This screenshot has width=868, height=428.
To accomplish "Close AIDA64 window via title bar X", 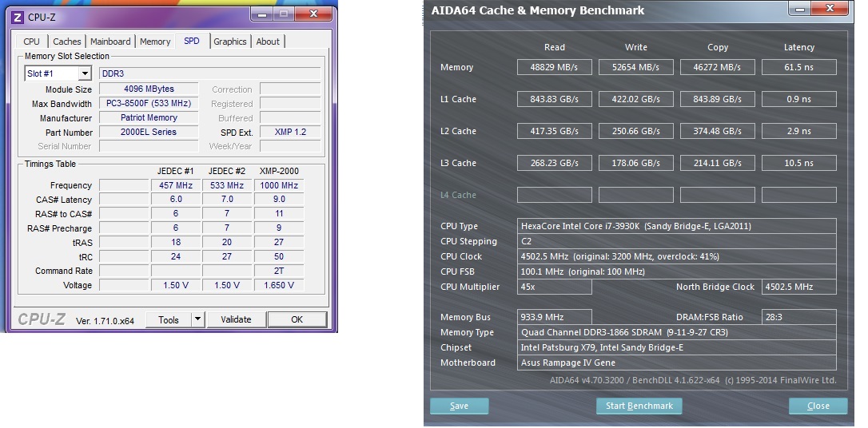I will tap(830, 8).
